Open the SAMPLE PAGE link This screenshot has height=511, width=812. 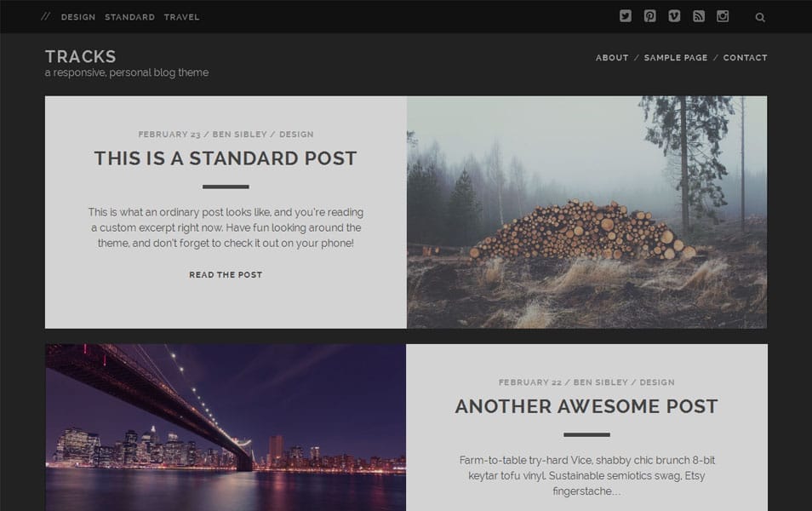click(x=676, y=57)
